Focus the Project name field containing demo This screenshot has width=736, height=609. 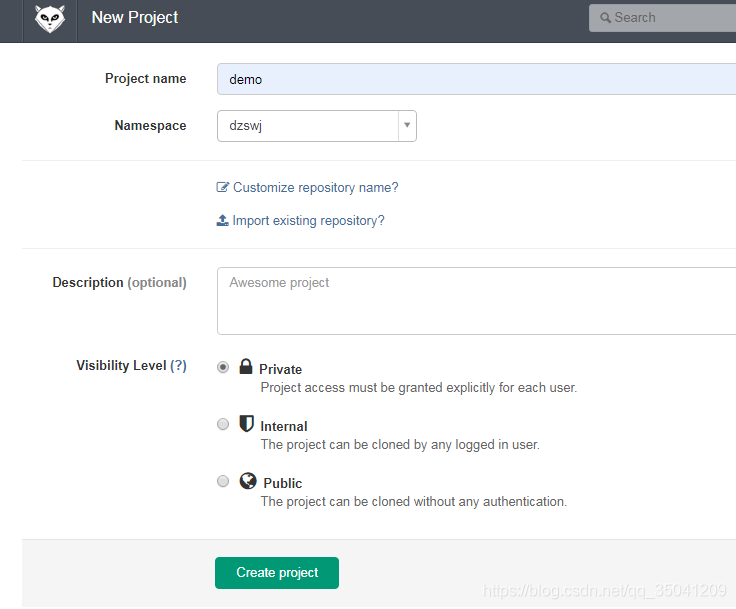[476, 79]
